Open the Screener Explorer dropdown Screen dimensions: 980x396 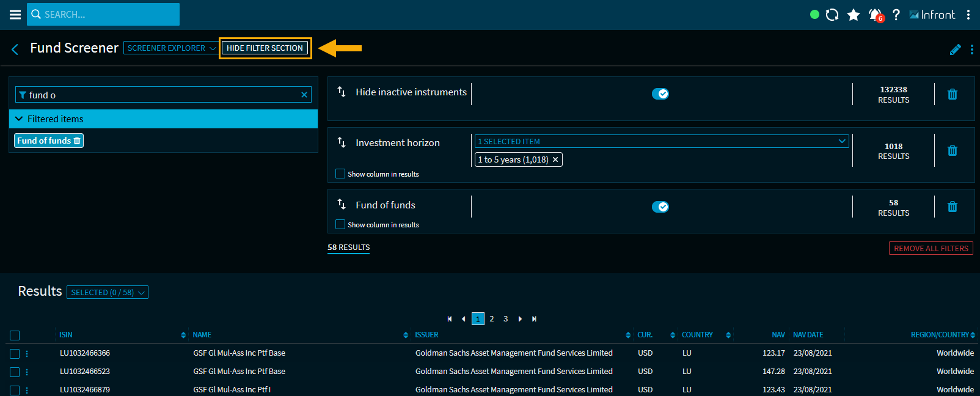[170, 48]
